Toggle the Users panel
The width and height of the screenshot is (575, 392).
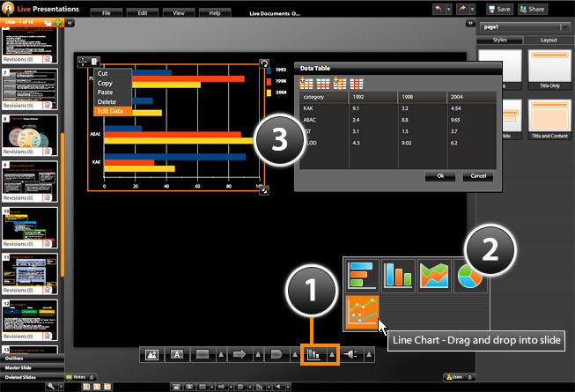point(459,377)
